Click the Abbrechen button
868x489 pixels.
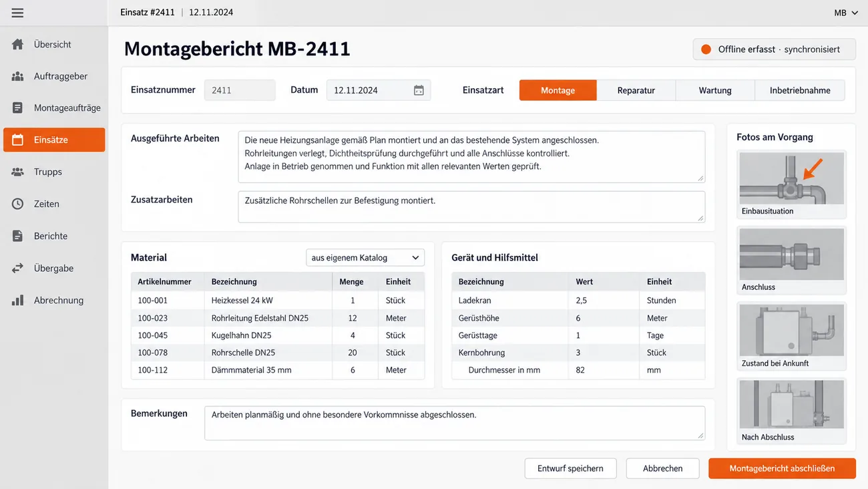[662, 468]
